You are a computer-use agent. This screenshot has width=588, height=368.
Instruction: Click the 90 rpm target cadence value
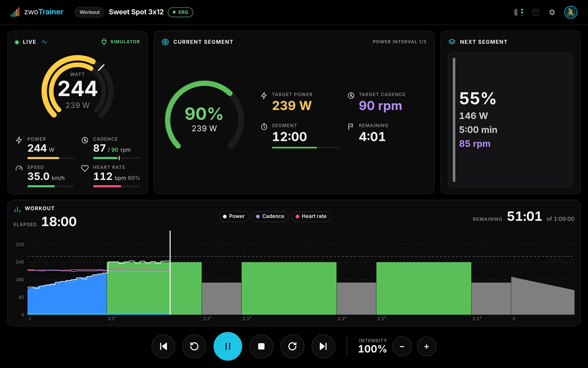coord(380,106)
